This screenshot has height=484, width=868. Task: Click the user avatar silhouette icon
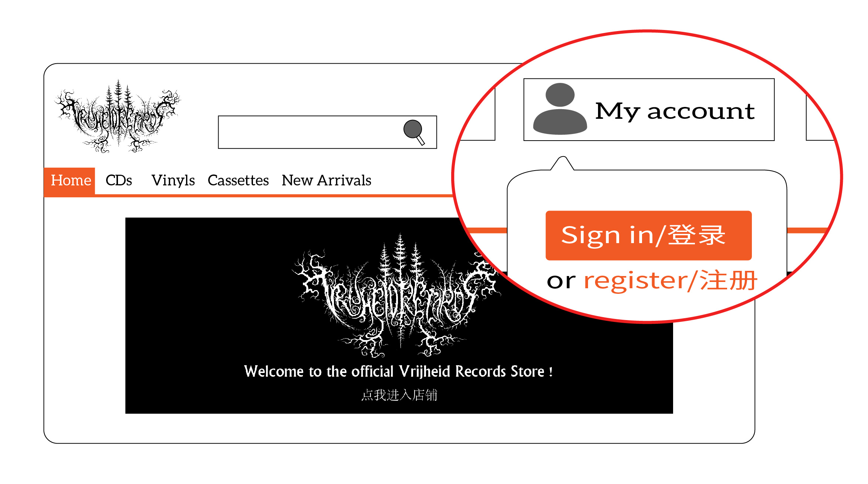560,109
